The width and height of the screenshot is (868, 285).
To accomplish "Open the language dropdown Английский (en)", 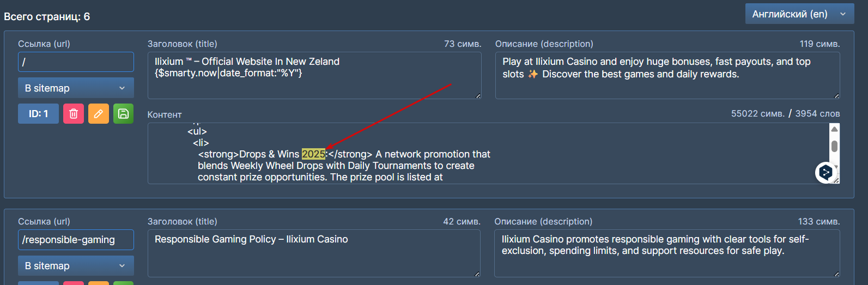I will (799, 14).
